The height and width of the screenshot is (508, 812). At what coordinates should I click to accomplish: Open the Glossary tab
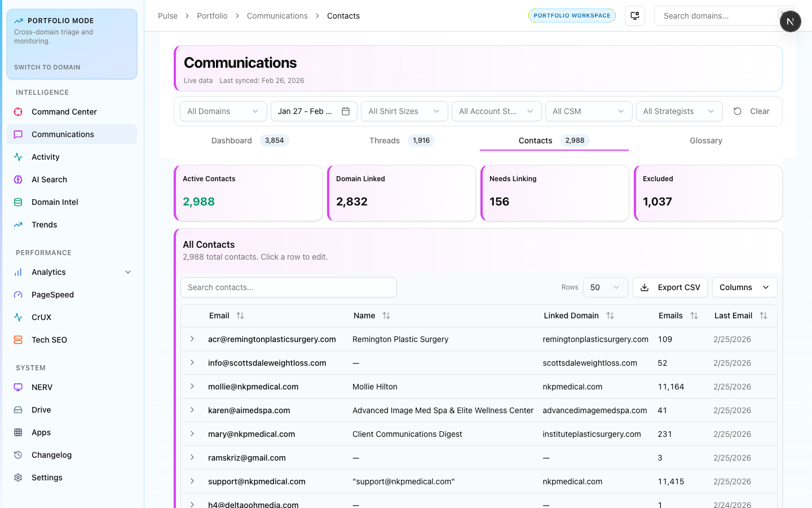[705, 141]
